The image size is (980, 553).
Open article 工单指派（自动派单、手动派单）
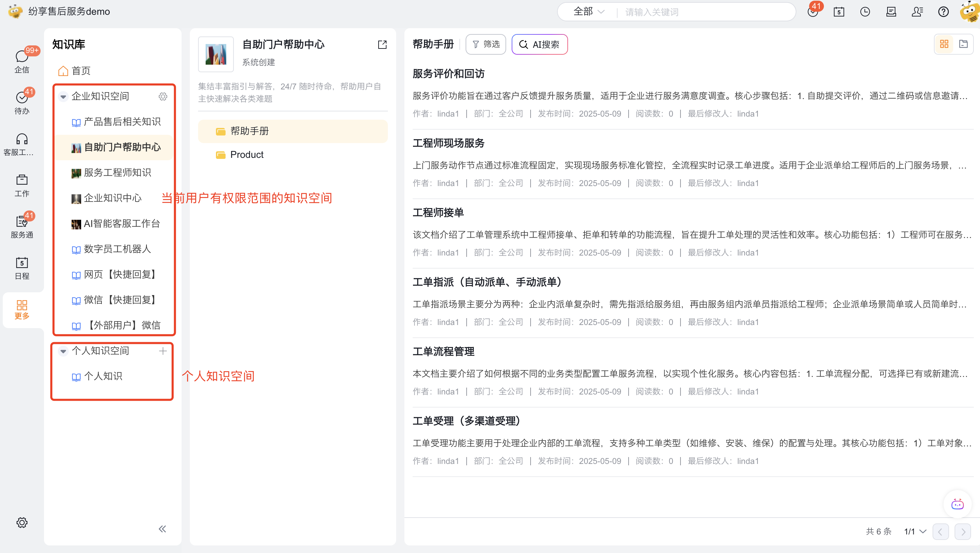tap(490, 282)
